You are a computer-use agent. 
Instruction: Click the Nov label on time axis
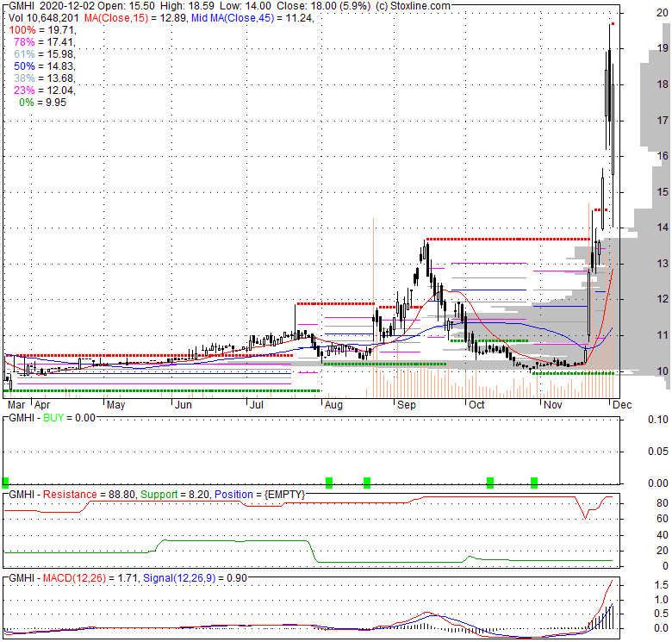tap(553, 405)
